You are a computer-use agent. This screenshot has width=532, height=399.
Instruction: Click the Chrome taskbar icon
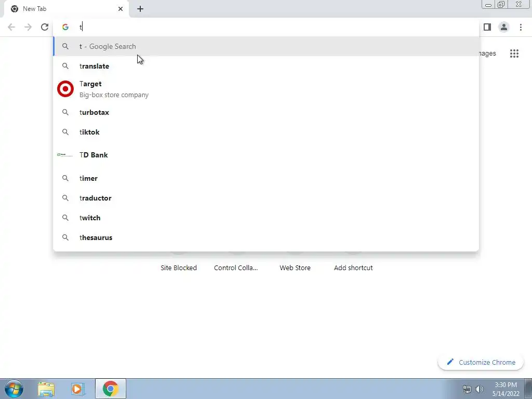pyautogui.click(x=111, y=389)
